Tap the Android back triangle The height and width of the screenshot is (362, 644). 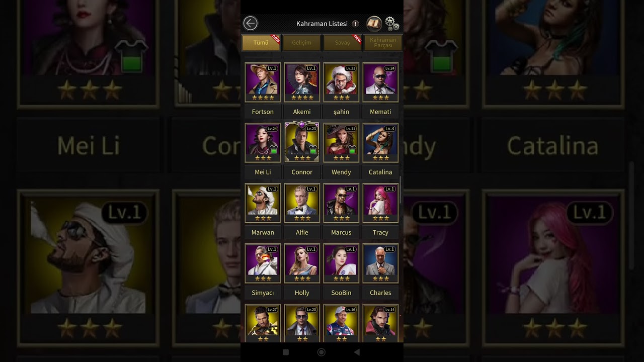pyautogui.click(x=357, y=352)
